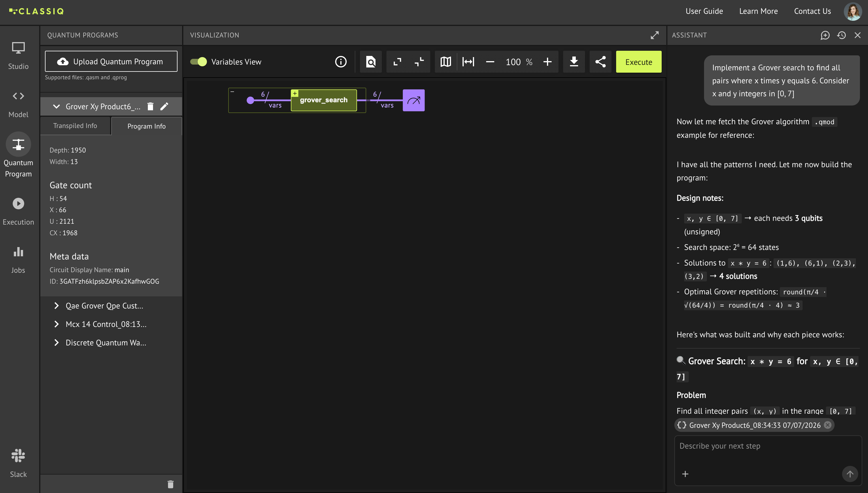Select the Quantum Program sidebar icon
The height and width of the screenshot is (493, 868).
[18, 144]
